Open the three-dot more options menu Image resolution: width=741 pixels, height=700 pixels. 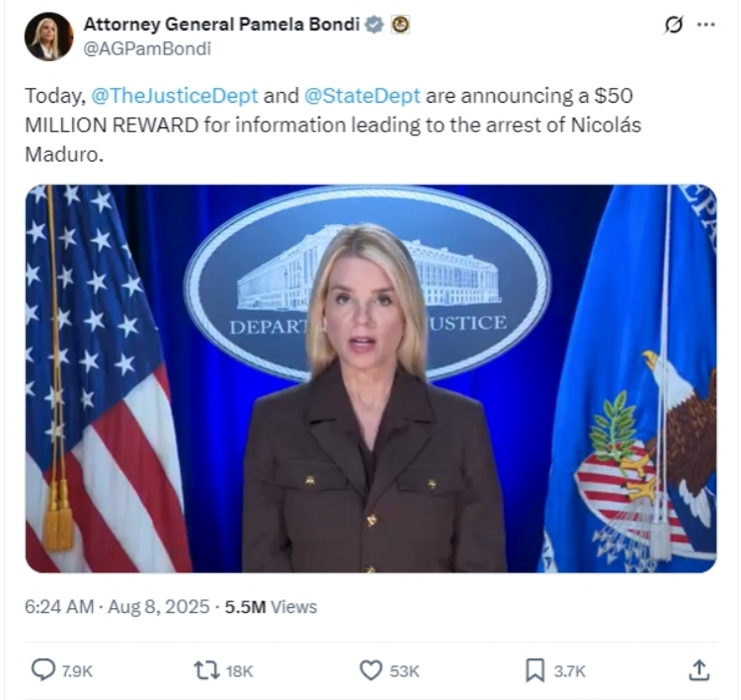click(706, 25)
